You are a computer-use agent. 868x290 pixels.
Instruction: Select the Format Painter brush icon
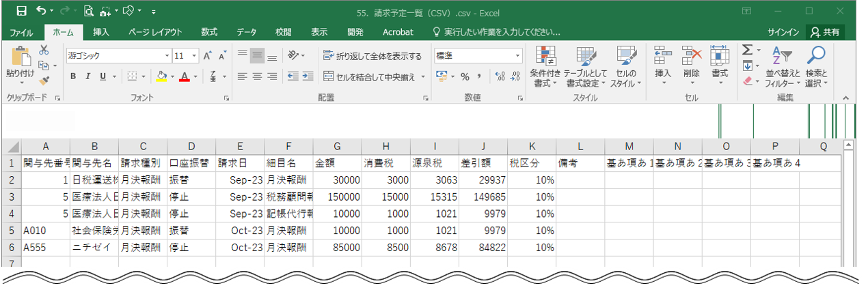44,81
